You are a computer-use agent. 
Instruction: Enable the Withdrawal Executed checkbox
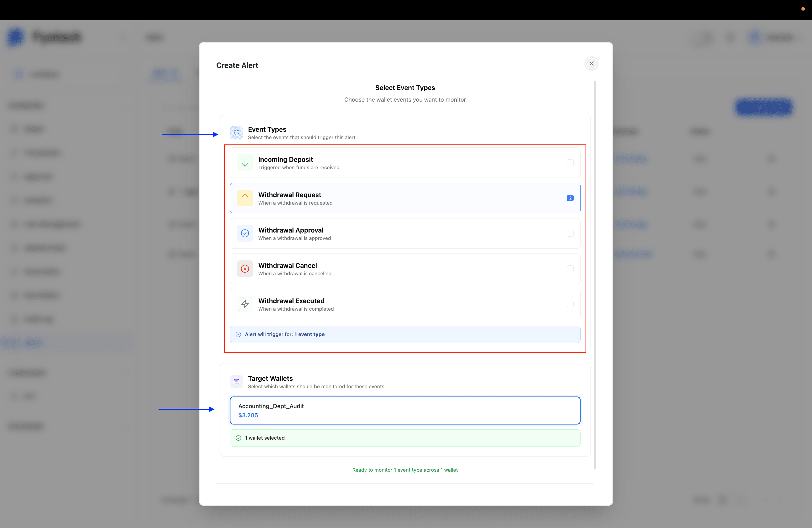[570, 304]
